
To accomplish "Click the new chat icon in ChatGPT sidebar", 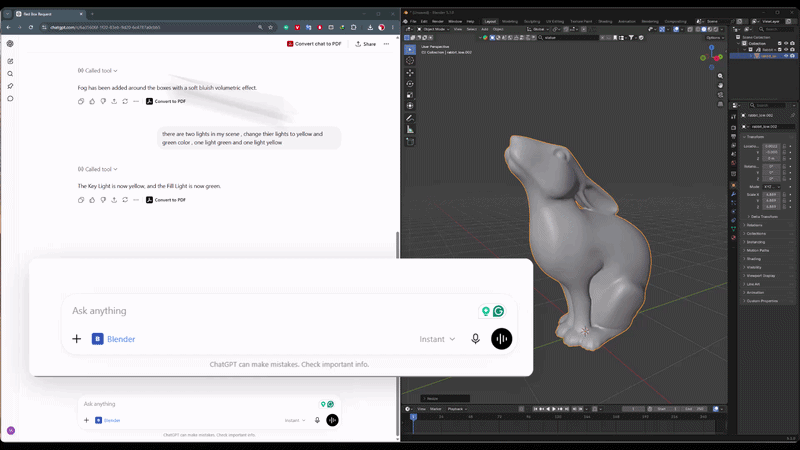I will tap(10, 61).
